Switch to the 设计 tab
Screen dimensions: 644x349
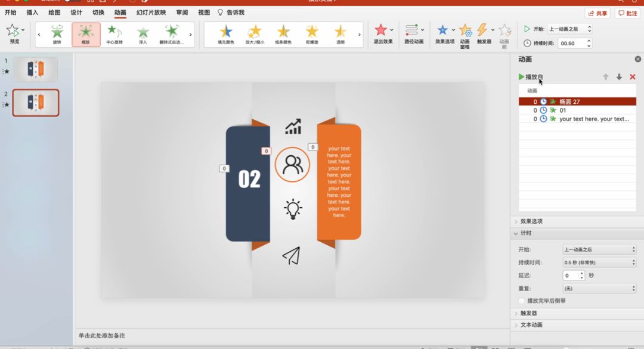[x=76, y=13]
